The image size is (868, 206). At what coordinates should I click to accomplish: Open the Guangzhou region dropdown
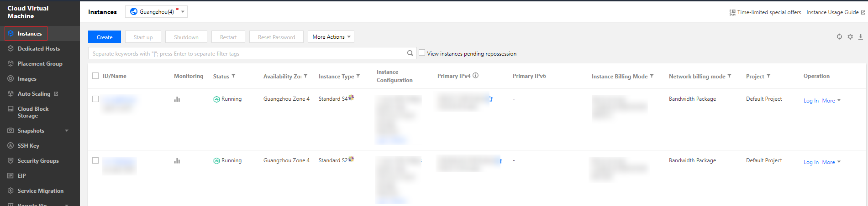click(156, 12)
